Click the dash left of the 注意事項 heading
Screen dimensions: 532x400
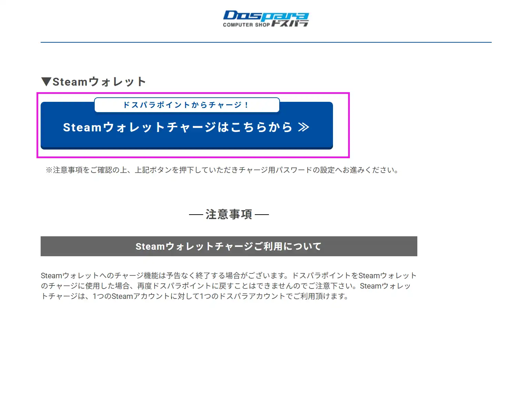click(x=196, y=215)
